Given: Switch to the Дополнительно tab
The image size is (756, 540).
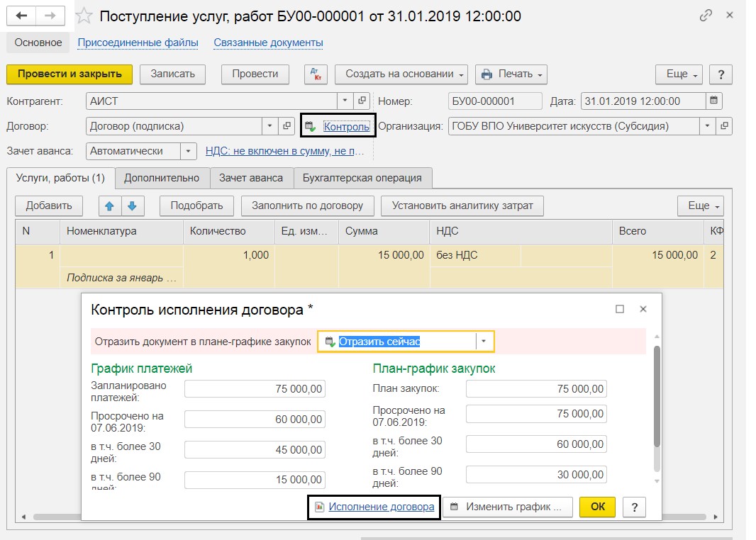Looking at the screenshot, I should coord(162,178).
